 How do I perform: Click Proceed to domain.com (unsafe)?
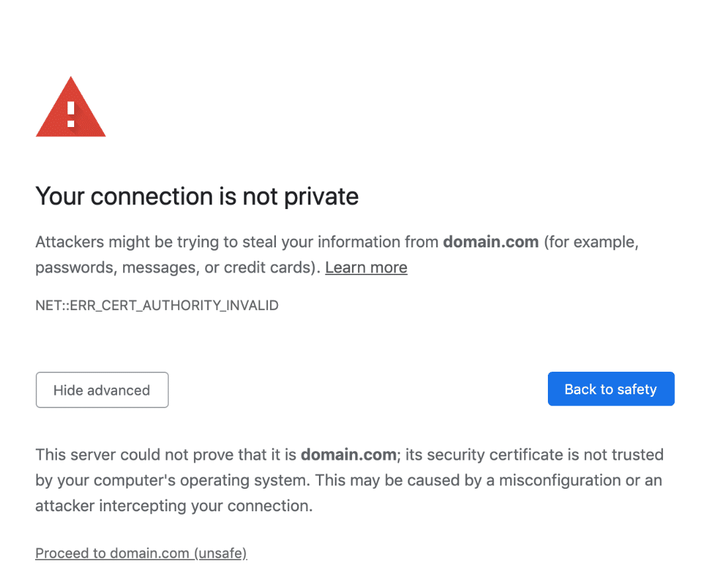pyautogui.click(x=140, y=553)
